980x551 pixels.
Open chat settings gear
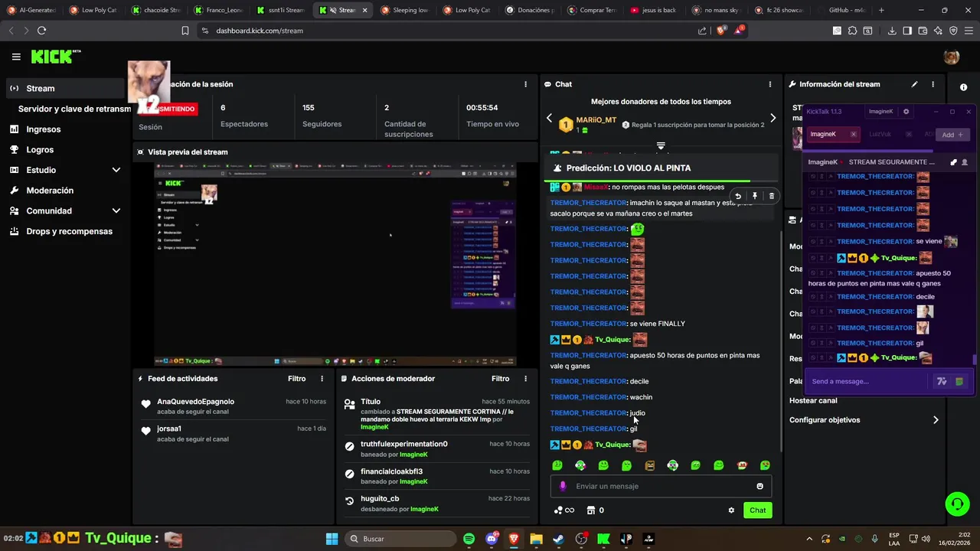(731, 510)
